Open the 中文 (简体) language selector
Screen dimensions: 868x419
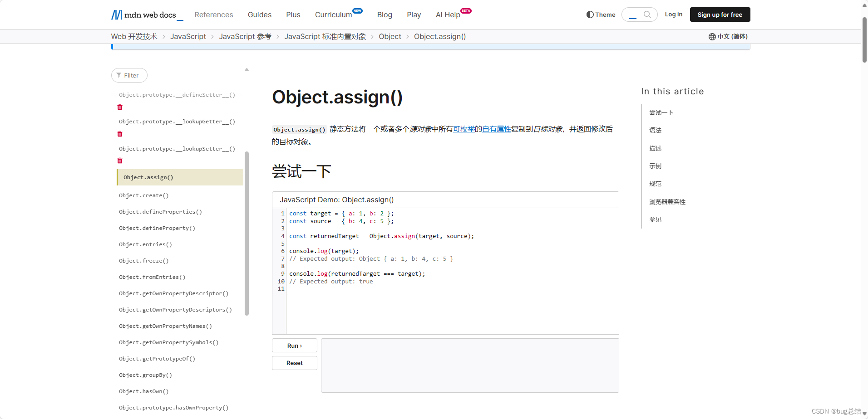point(731,36)
